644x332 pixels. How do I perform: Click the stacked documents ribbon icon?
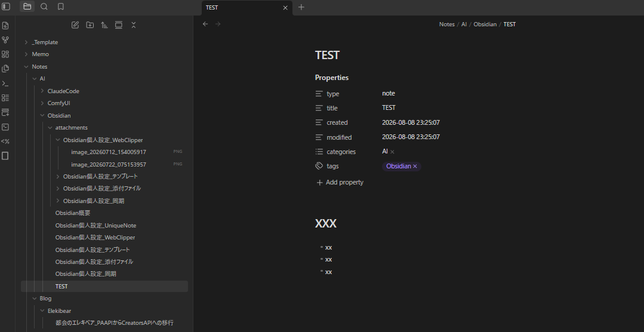pyautogui.click(x=5, y=69)
